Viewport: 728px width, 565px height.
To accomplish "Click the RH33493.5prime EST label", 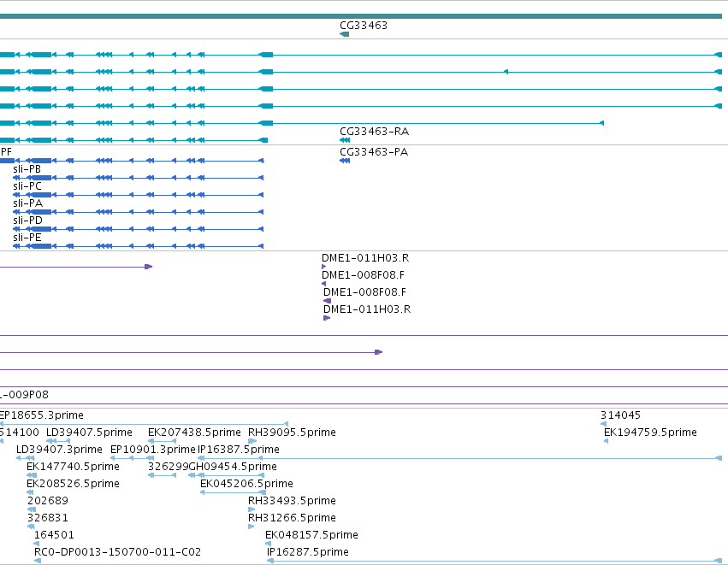I will coord(292,501).
